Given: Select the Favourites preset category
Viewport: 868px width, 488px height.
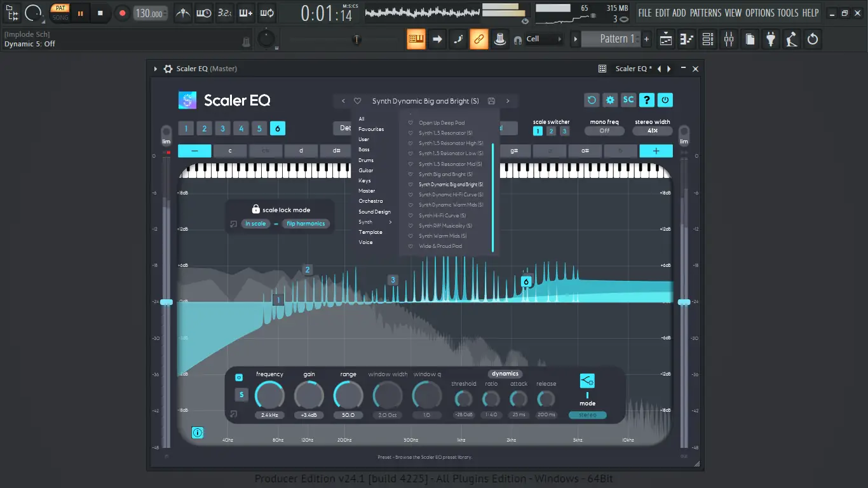Looking at the screenshot, I should tap(371, 129).
